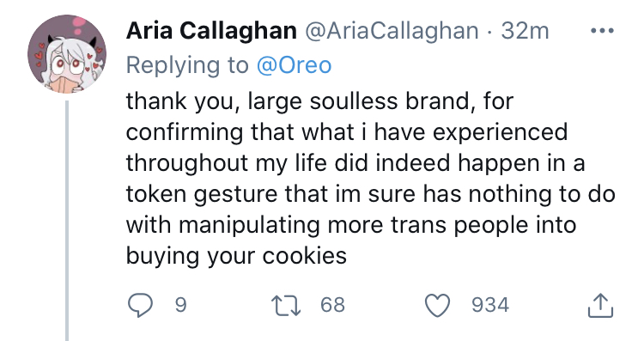
Task: Retweet using the arrows icon
Action: (x=286, y=306)
